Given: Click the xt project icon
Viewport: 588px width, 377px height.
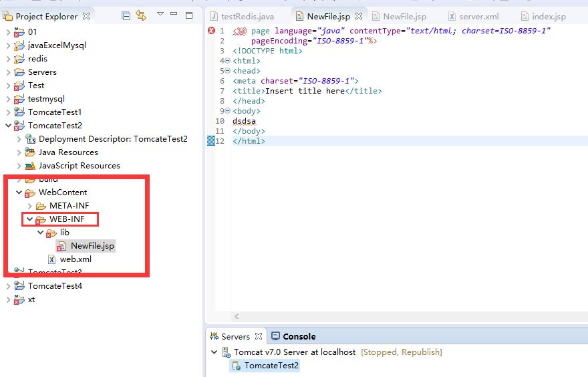Looking at the screenshot, I should (x=19, y=299).
